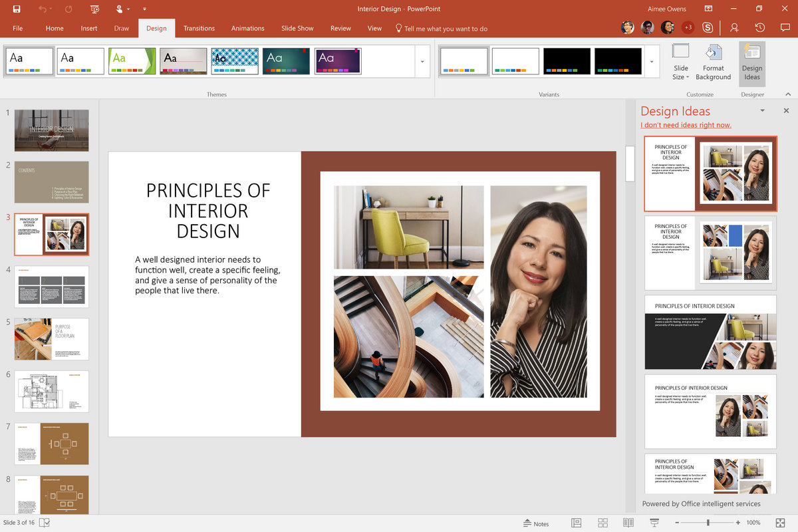Screen dimensions: 798x532
Task: Open the Transitions ribbon tab
Action: tap(199, 29)
